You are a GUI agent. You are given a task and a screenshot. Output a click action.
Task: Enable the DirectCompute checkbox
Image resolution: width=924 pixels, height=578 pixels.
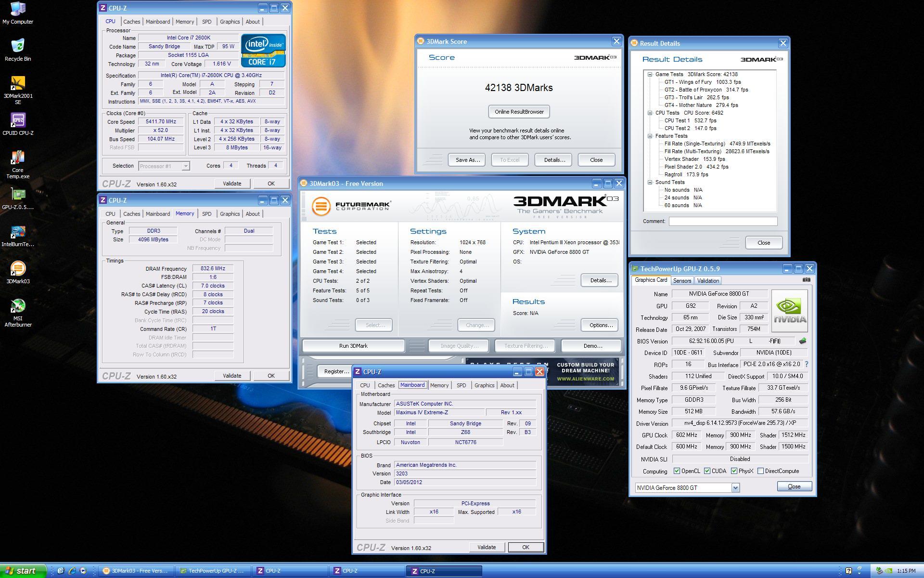[760, 471]
